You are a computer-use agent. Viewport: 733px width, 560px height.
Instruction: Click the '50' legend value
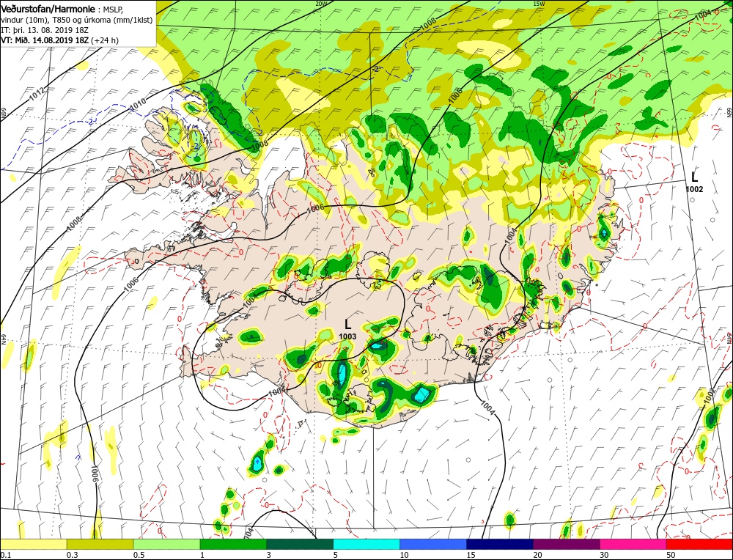tap(671, 554)
